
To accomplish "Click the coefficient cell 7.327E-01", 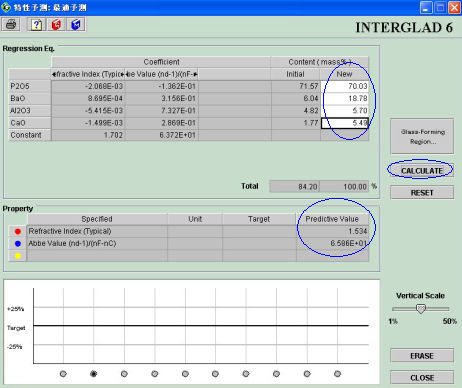I will 162,111.
